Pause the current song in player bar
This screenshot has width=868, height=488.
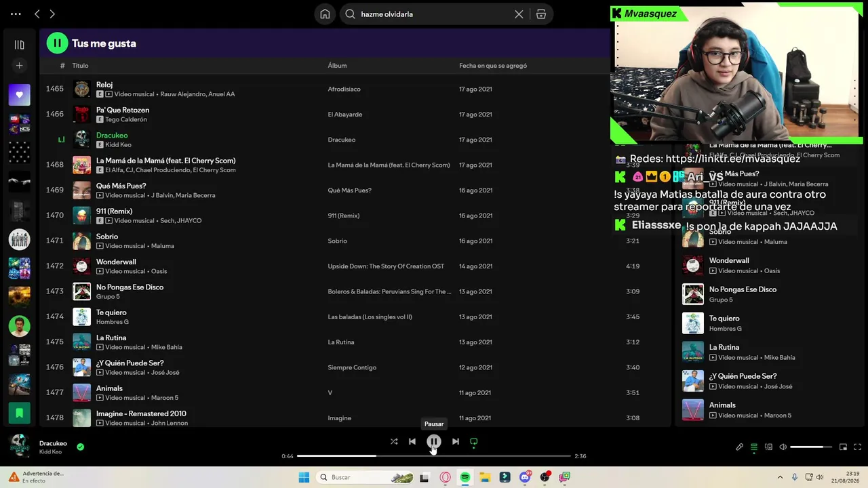click(434, 442)
